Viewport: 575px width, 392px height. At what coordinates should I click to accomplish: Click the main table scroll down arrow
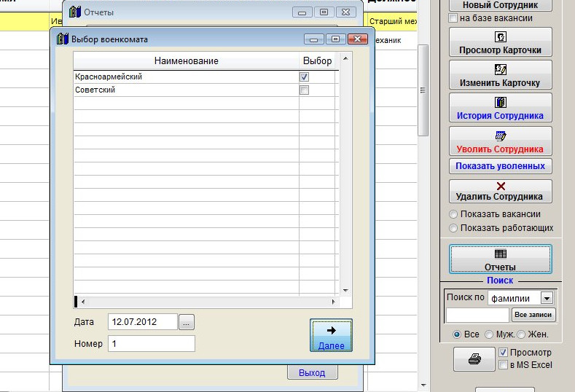pos(423,385)
